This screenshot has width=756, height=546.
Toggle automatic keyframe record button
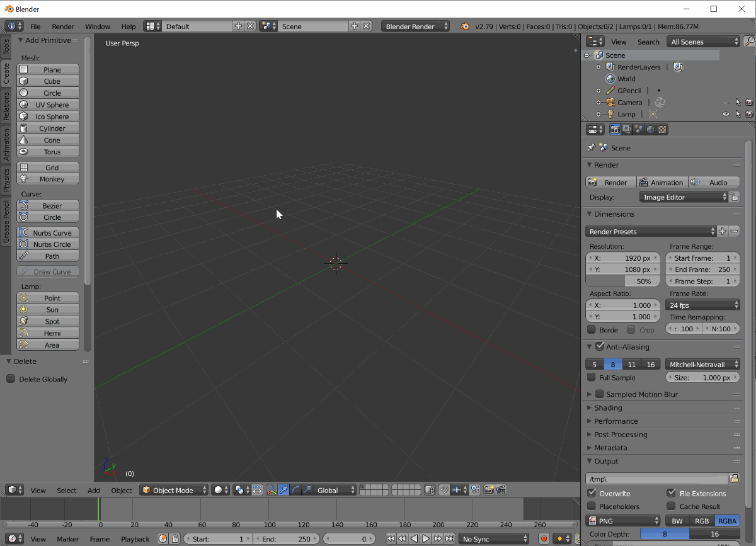tap(544, 539)
